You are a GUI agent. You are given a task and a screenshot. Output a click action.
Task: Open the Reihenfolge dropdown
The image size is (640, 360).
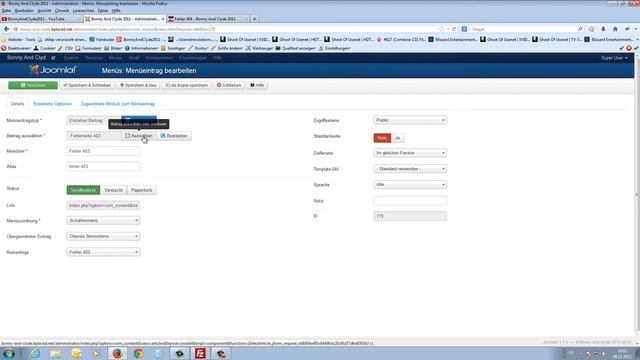[103, 252]
